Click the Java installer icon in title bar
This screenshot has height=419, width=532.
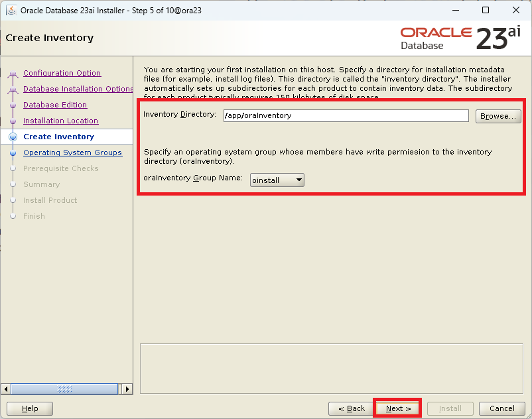pyautogui.click(x=11, y=10)
